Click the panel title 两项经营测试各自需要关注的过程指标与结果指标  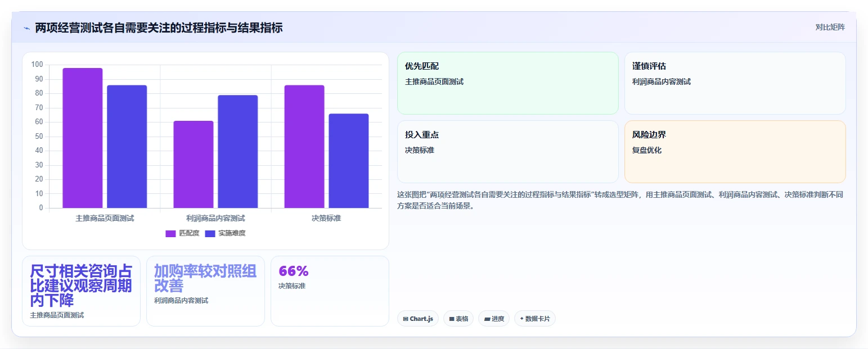[x=159, y=28]
